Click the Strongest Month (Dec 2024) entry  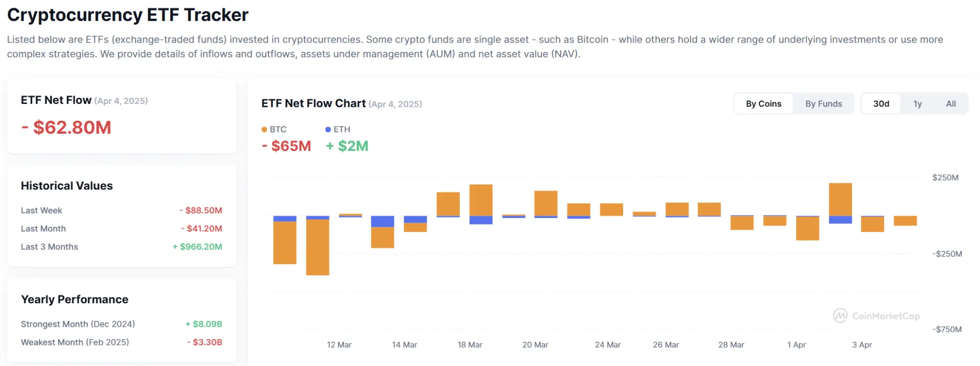78,324
